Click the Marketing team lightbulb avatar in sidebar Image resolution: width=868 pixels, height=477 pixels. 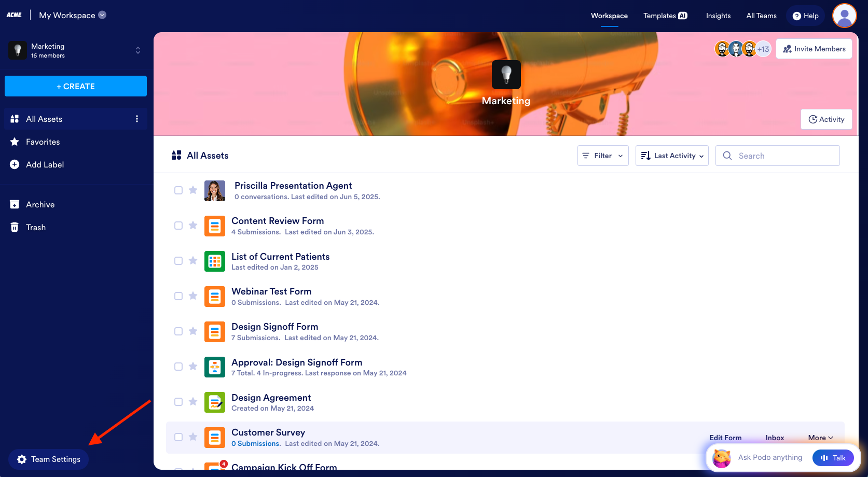pos(18,50)
